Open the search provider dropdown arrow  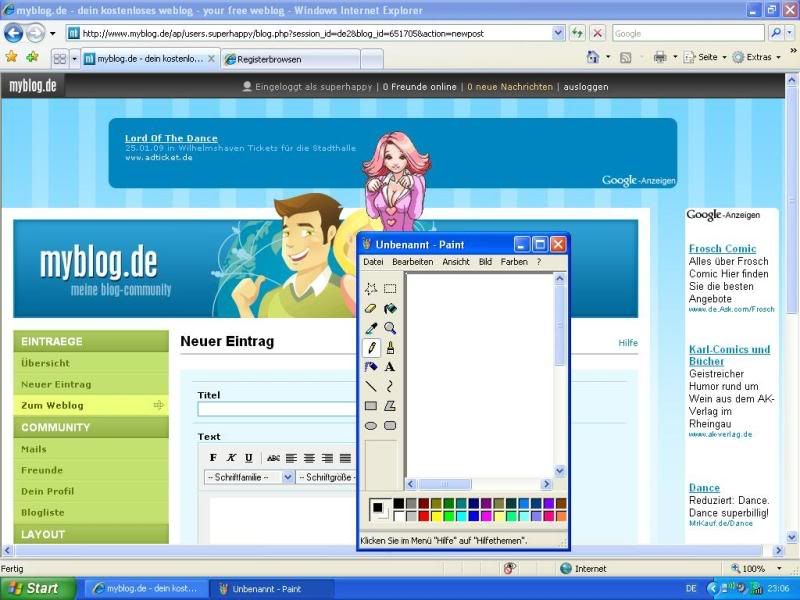tap(790, 34)
